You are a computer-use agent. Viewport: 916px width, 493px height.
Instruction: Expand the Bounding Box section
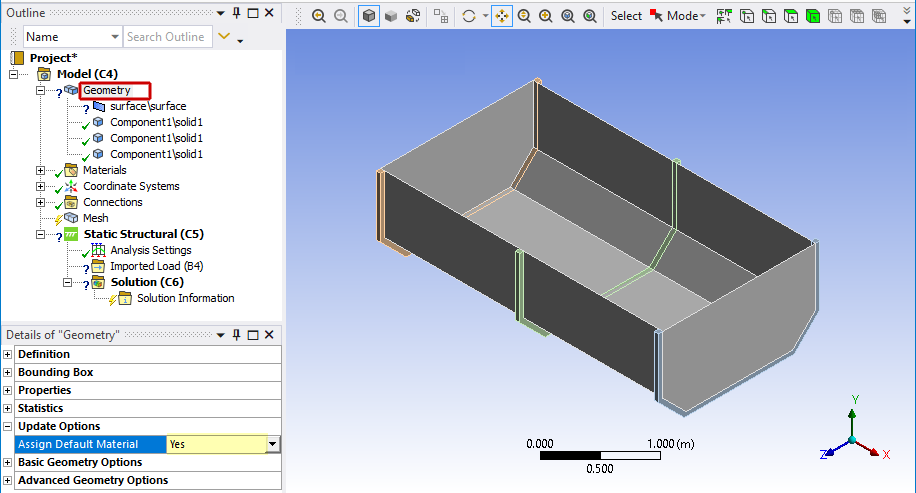tap(8, 373)
